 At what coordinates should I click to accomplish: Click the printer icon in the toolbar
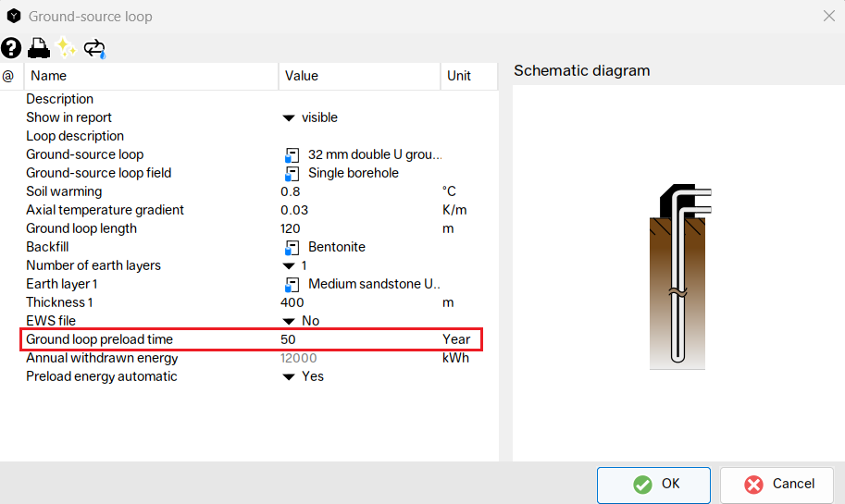[38, 48]
